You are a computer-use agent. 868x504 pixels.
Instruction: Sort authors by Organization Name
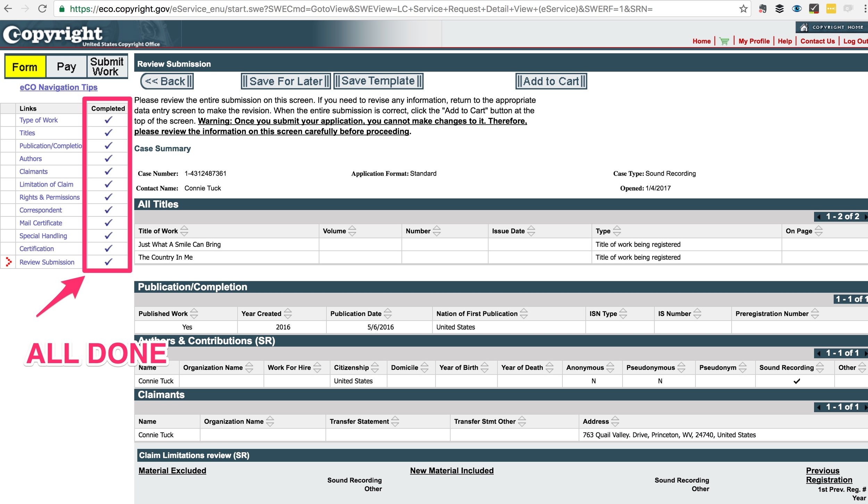pos(249,367)
